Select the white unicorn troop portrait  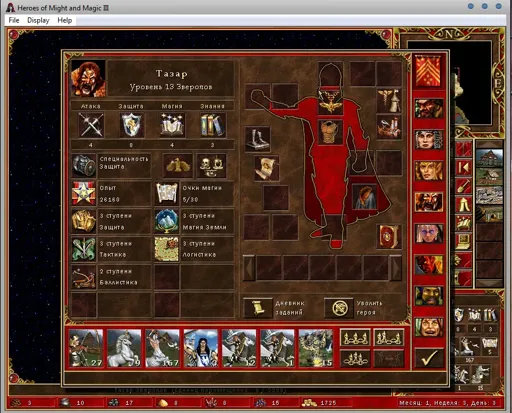124,348
